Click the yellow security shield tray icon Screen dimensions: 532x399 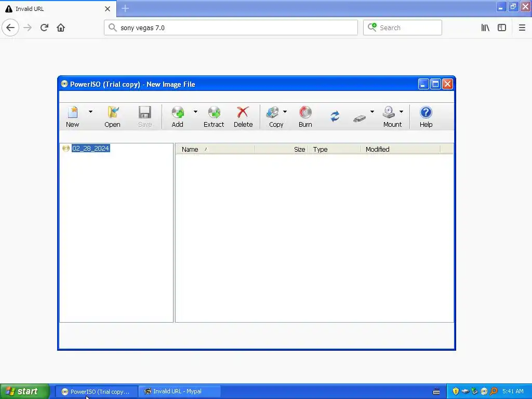coord(456,391)
